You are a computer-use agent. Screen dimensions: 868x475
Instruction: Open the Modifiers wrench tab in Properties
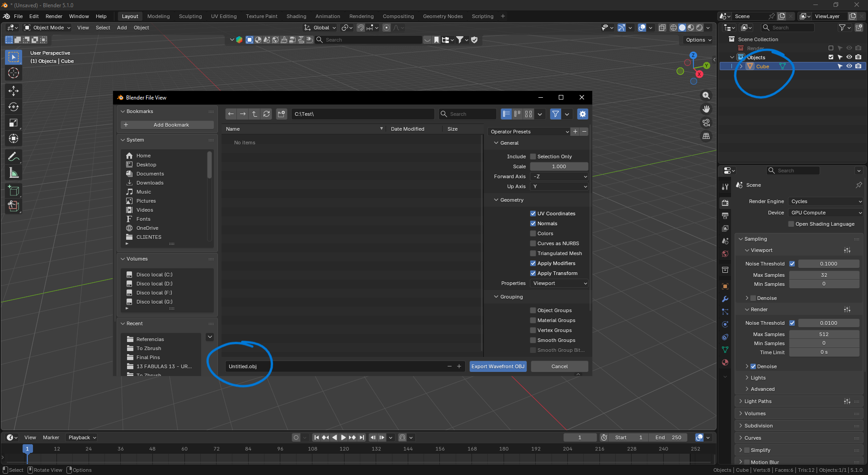point(725,299)
